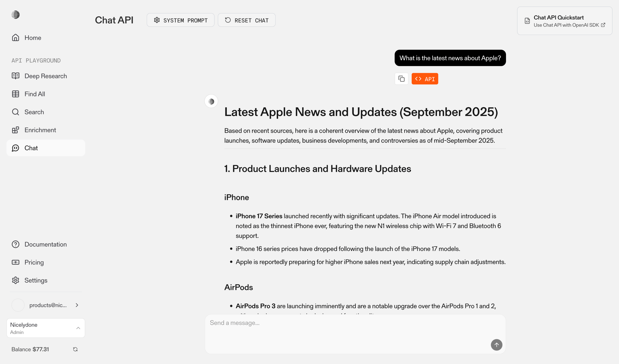This screenshot has width=619, height=364.
Task: Refresh the account balance
Action: 75,349
